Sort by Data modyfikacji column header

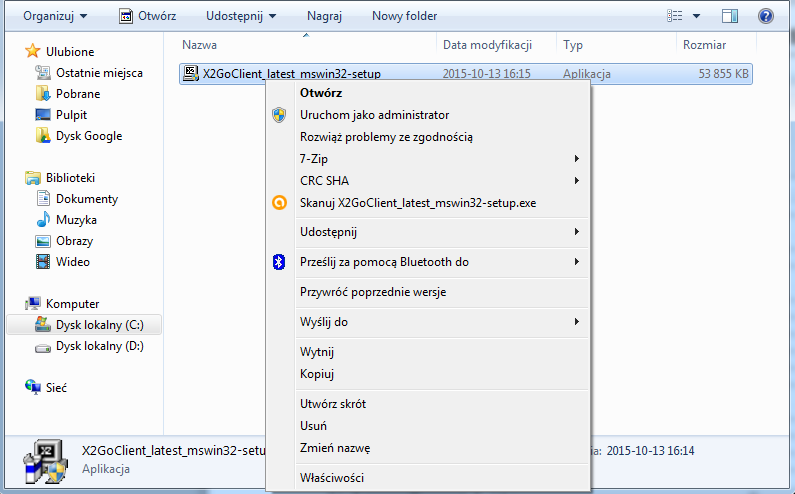[487, 45]
